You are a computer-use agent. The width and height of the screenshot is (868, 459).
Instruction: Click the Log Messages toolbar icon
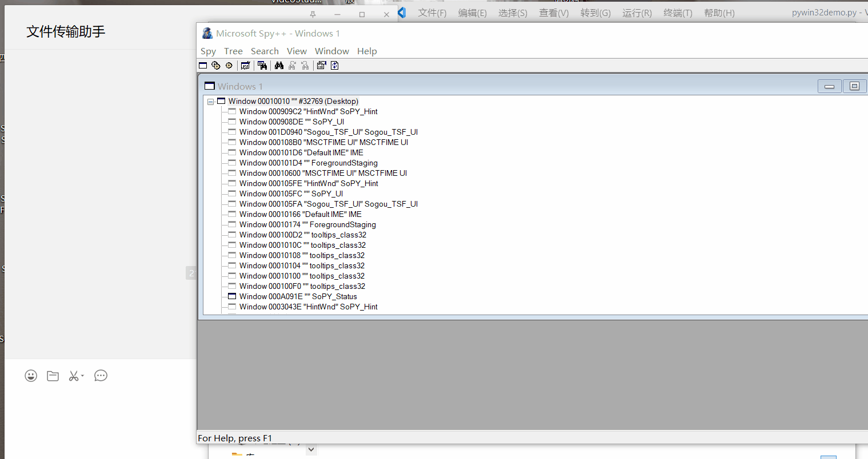[x=246, y=66]
